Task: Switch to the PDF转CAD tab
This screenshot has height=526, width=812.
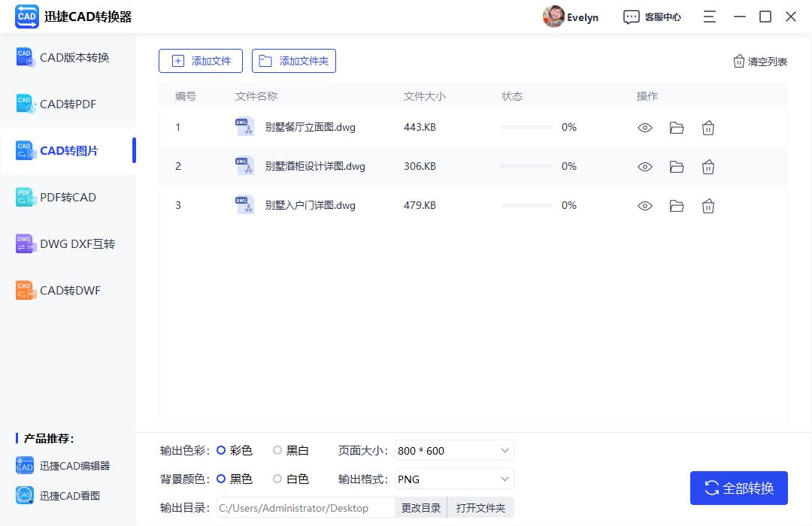Action: [x=68, y=197]
